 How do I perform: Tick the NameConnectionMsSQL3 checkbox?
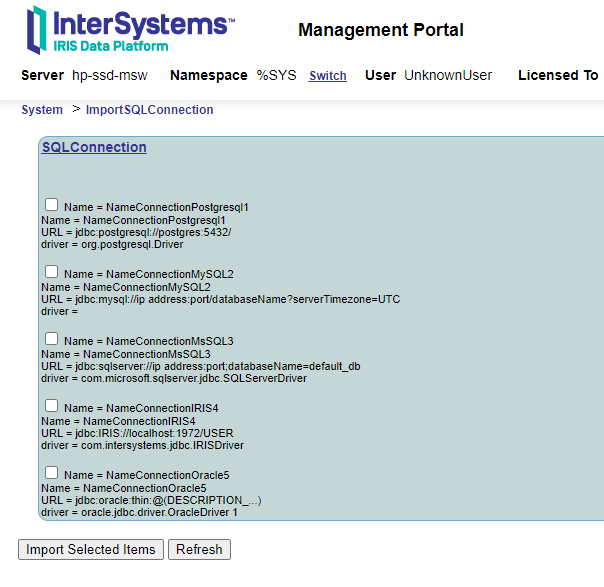(x=52, y=339)
